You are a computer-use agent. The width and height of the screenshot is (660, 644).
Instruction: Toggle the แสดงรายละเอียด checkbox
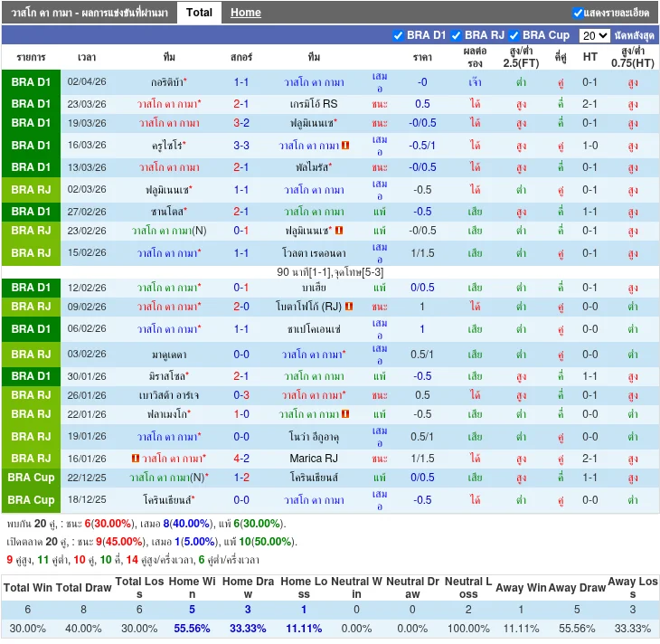578,13
